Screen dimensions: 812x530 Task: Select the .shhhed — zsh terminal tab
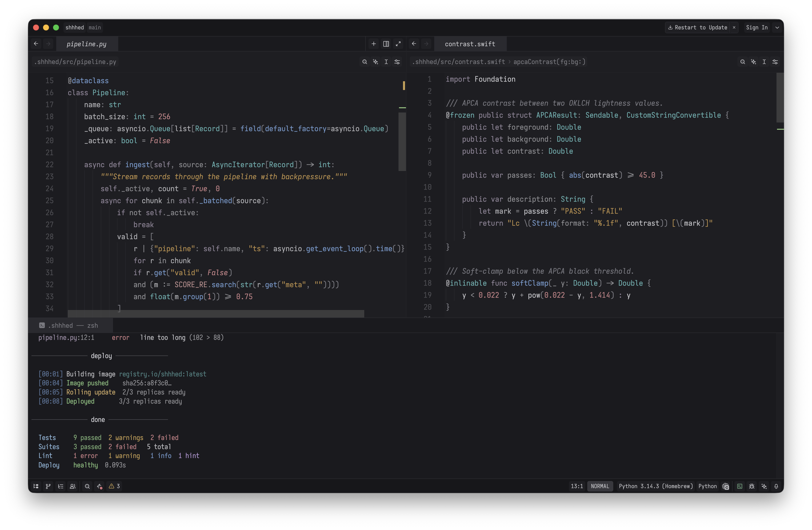(70, 325)
